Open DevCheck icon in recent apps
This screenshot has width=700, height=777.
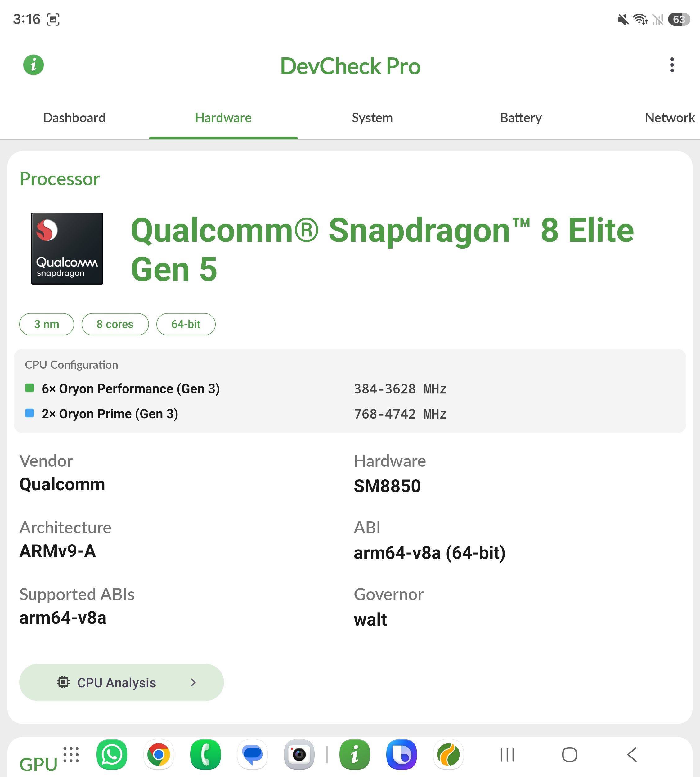355,754
